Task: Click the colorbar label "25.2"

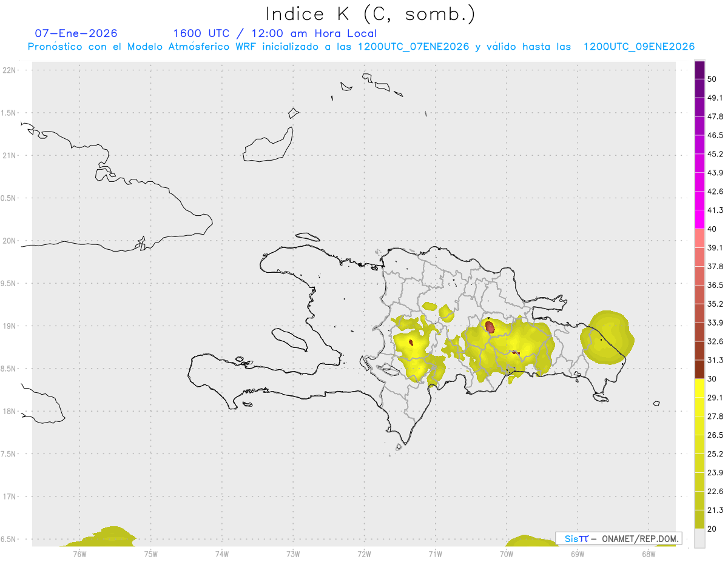Action: [715, 453]
